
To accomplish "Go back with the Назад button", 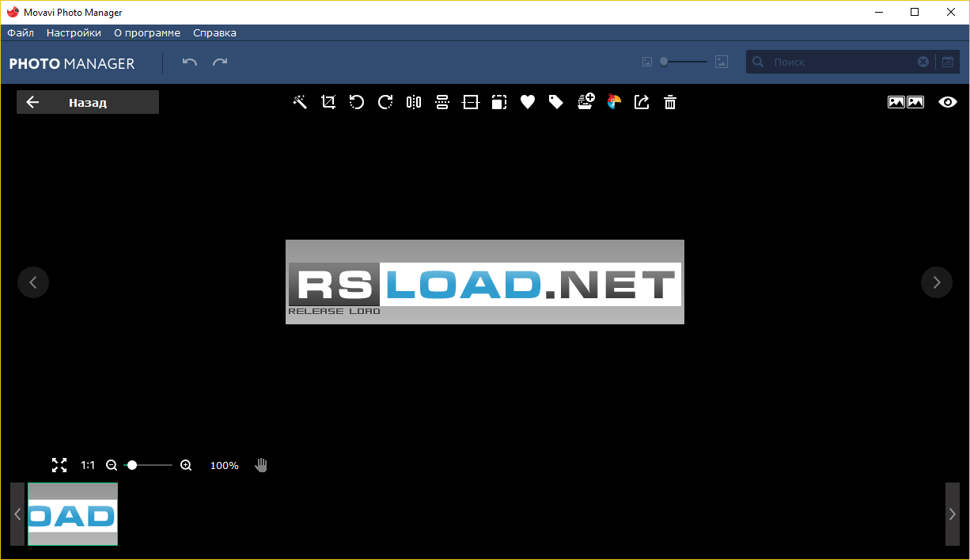I will [88, 102].
